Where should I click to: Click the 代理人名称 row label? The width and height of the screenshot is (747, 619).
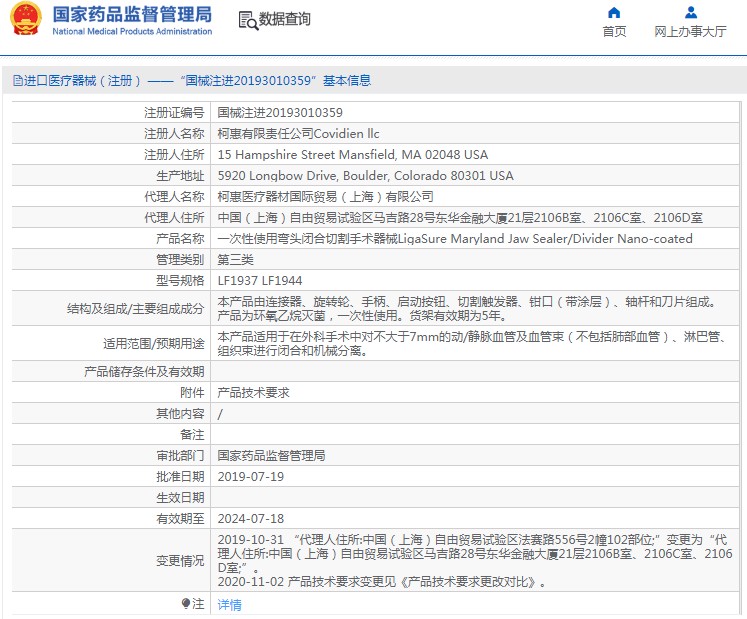click(x=174, y=196)
